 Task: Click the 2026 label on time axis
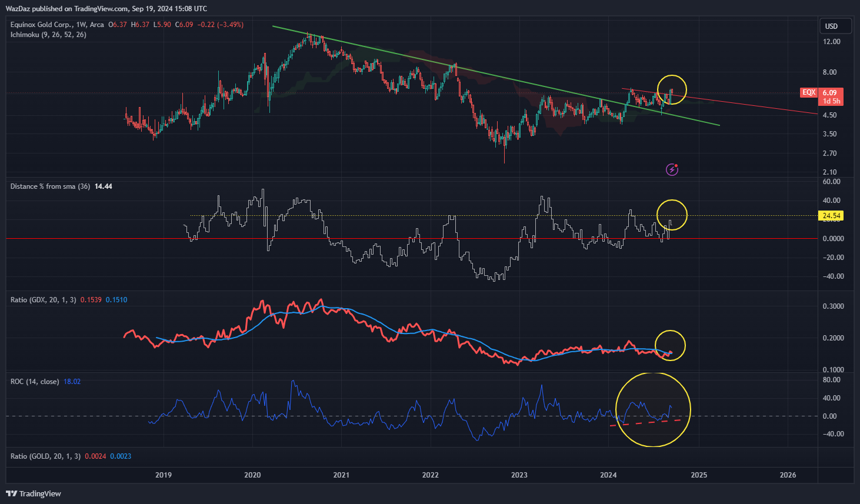pyautogui.click(x=788, y=475)
